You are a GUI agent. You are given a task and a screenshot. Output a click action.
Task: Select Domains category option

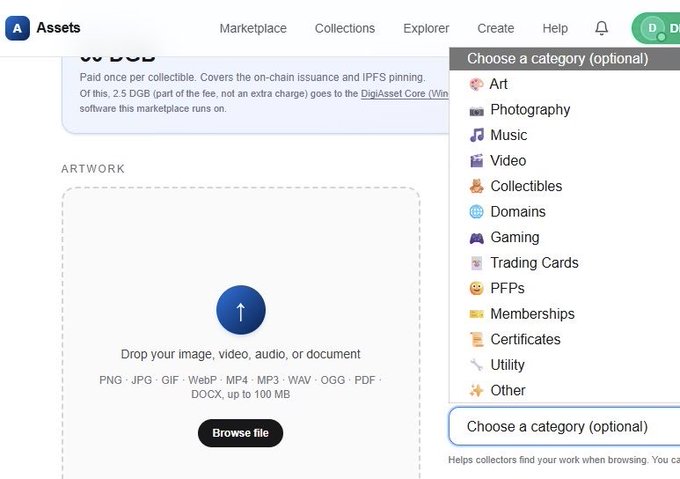point(565,212)
